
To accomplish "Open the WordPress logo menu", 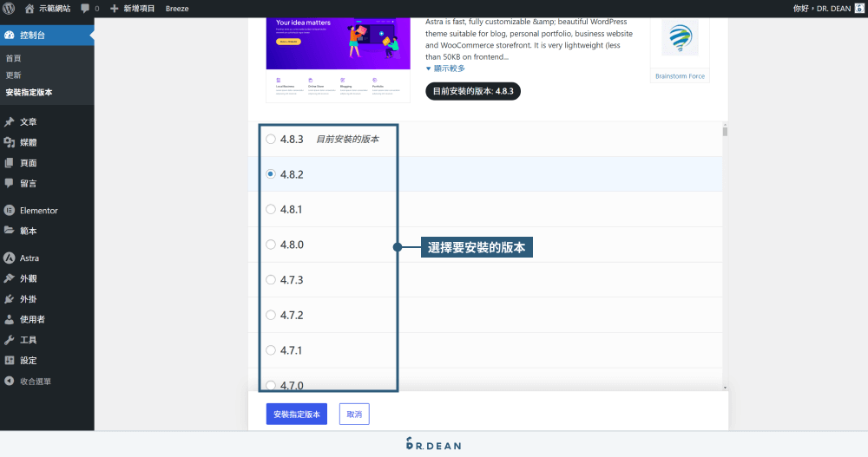I will click(9, 9).
